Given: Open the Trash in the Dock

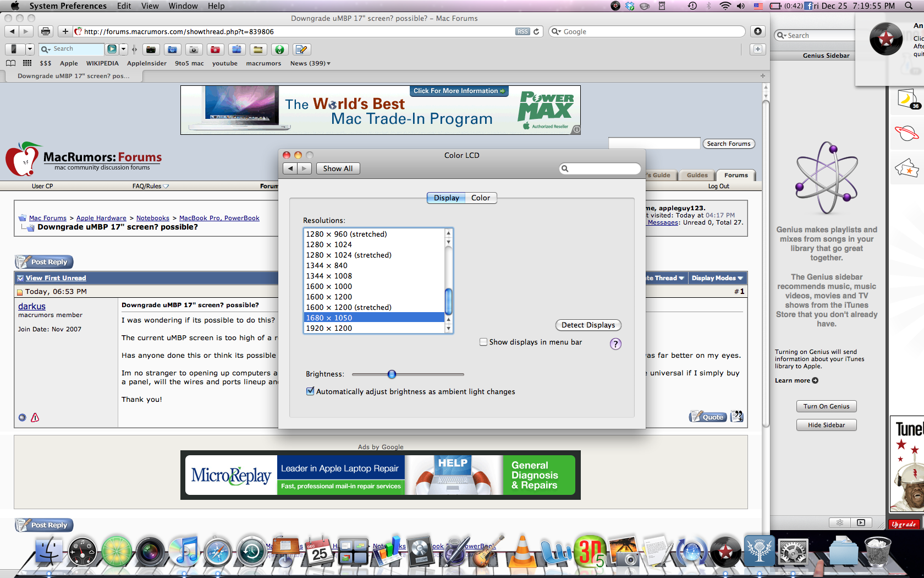Looking at the screenshot, I should pyautogui.click(x=878, y=552).
